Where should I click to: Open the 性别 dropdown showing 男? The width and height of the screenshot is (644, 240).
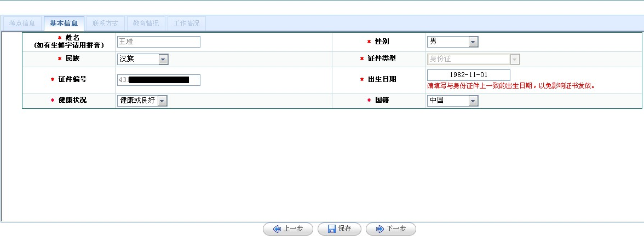pyautogui.click(x=473, y=42)
